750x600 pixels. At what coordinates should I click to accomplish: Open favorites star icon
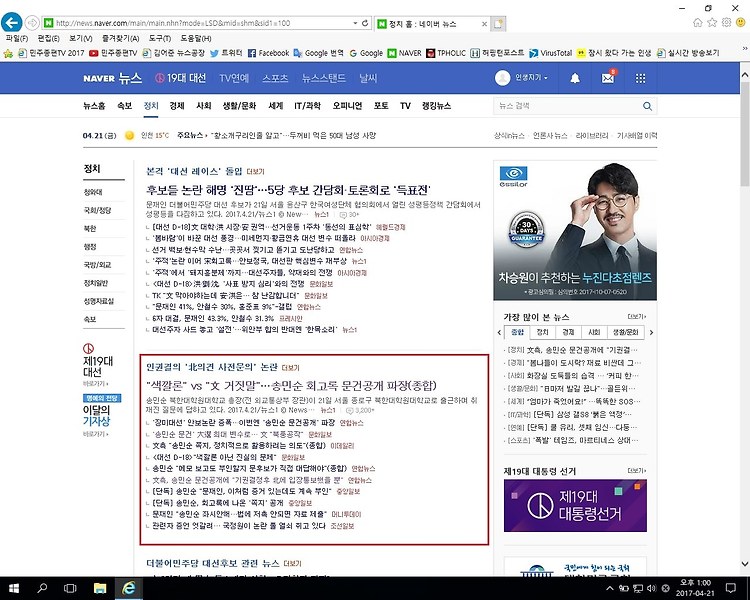coord(712,22)
